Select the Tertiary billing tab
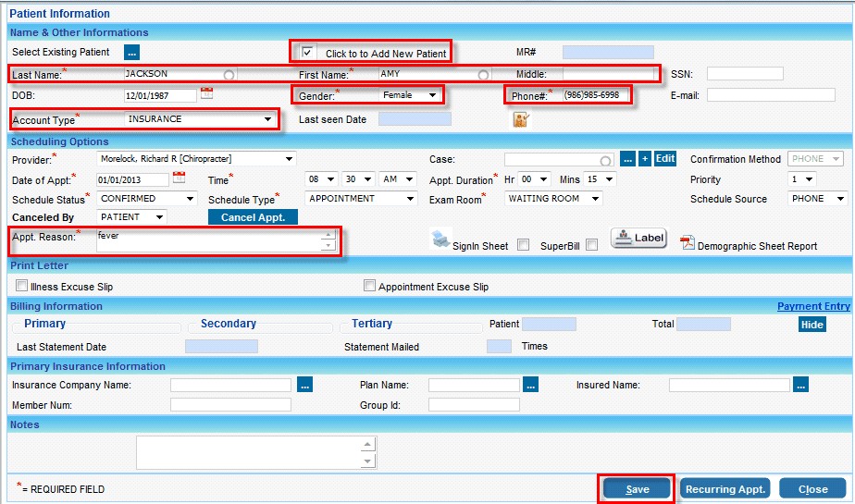This screenshot has height=504, width=855. [x=372, y=324]
